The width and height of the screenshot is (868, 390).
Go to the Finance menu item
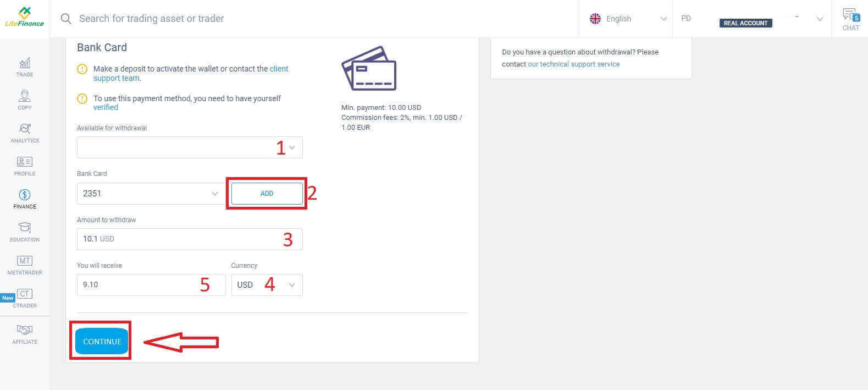(25, 199)
